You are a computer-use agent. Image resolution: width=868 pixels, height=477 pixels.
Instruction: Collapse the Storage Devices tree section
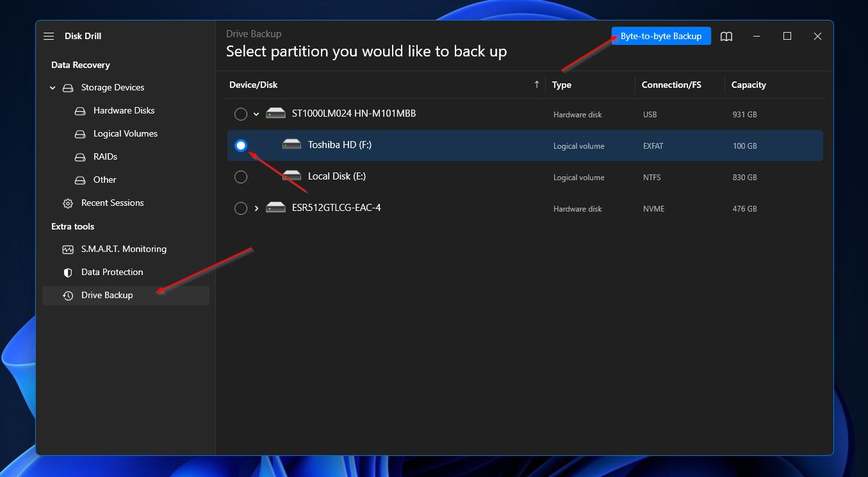click(53, 88)
